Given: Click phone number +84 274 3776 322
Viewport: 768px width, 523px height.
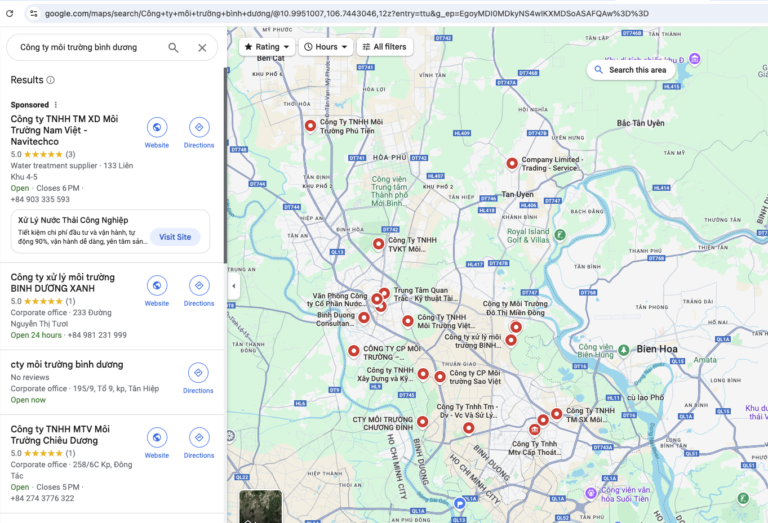Looking at the screenshot, I should tap(42, 499).
